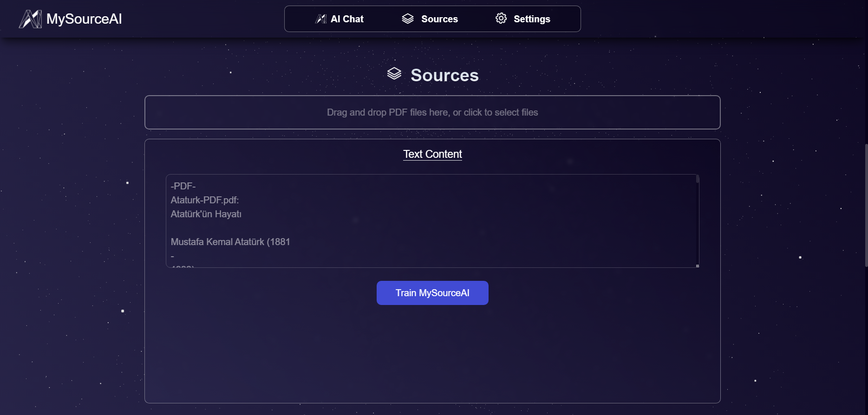Open the AI Chat tab

[339, 19]
